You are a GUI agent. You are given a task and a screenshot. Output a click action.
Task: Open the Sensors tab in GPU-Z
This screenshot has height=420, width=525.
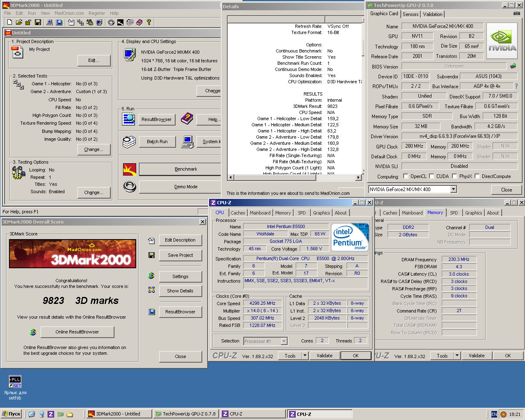coord(411,14)
